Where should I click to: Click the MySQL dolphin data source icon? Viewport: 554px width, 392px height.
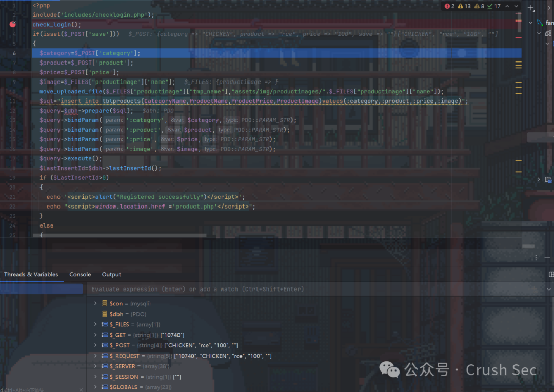(x=540, y=23)
